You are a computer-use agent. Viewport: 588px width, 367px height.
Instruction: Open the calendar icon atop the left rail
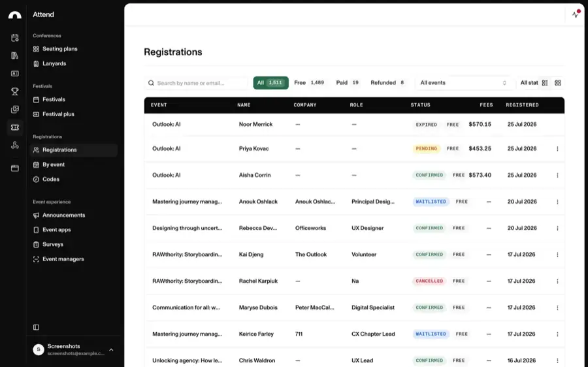pos(14,37)
